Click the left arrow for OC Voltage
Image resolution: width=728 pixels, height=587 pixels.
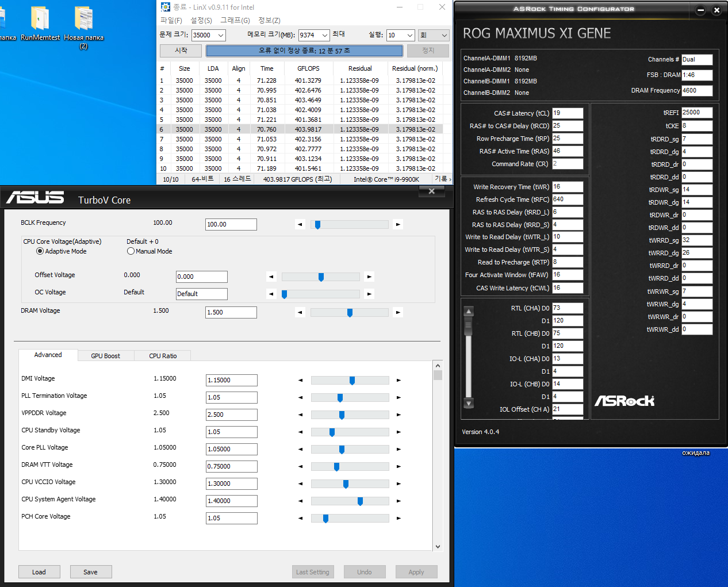coord(271,294)
